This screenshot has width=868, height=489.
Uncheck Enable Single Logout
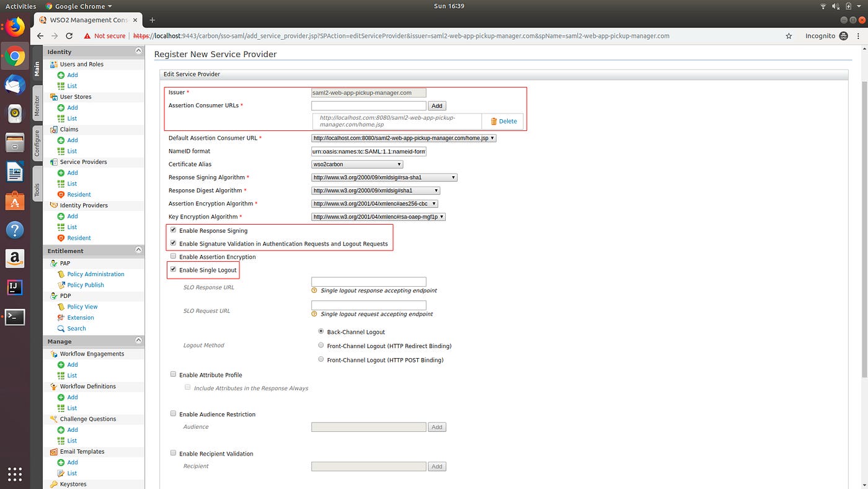point(173,269)
